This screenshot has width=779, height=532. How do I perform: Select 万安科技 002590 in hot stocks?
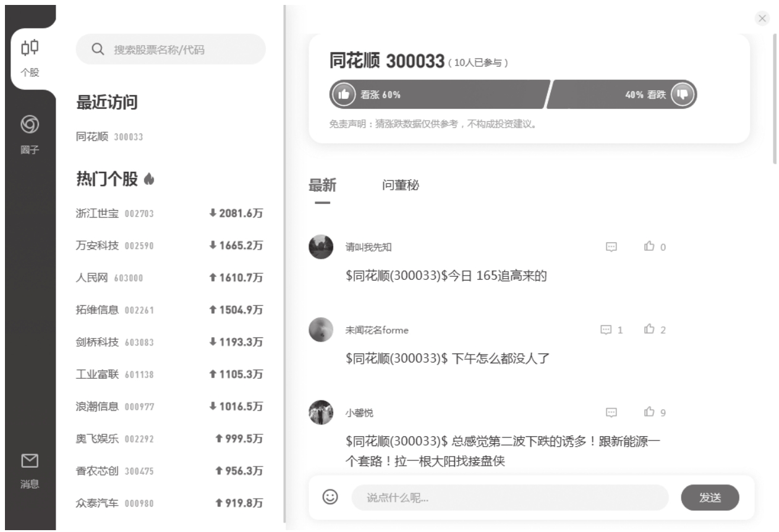click(170, 246)
